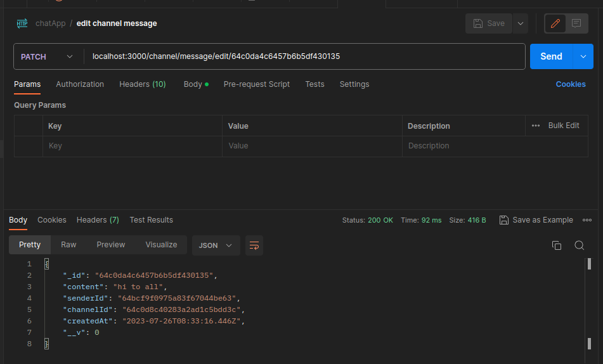Click Bulk Edit

pyautogui.click(x=564, y=126)
